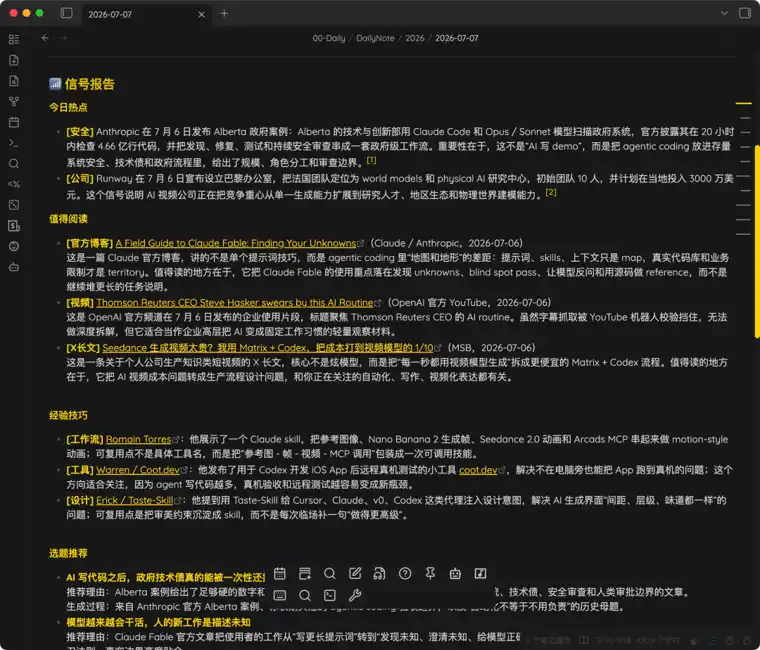Click the 值得阅读 heading

coord(68,219)
